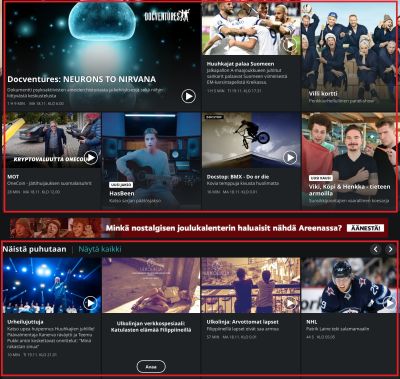Open the NHL title
The width and height of the screenshot is (400, 379).
tap(312, 322)
